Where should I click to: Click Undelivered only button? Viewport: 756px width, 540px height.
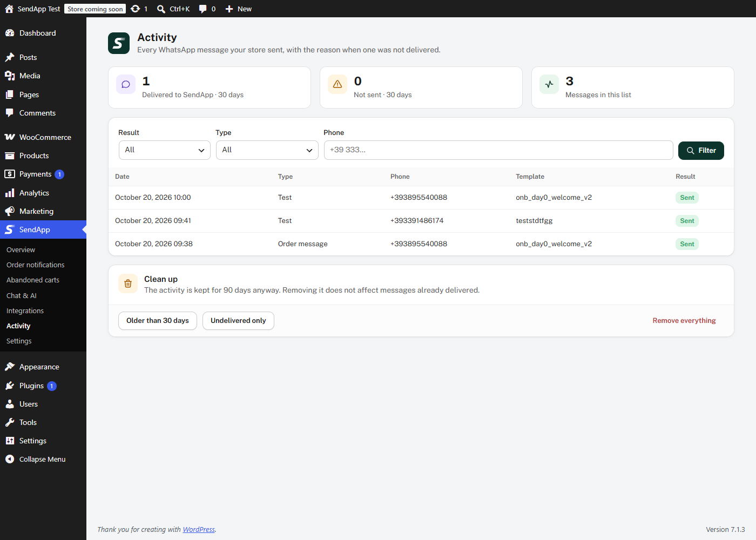(x=238, y=321)
